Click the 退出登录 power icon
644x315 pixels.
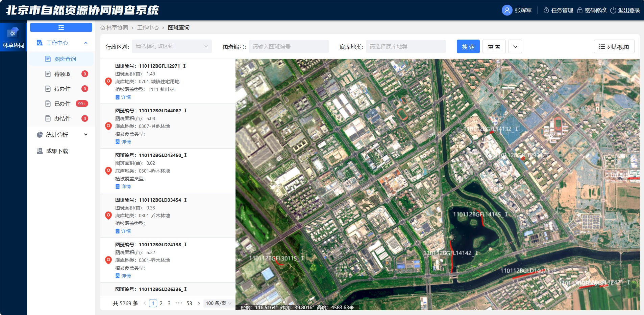613,10
